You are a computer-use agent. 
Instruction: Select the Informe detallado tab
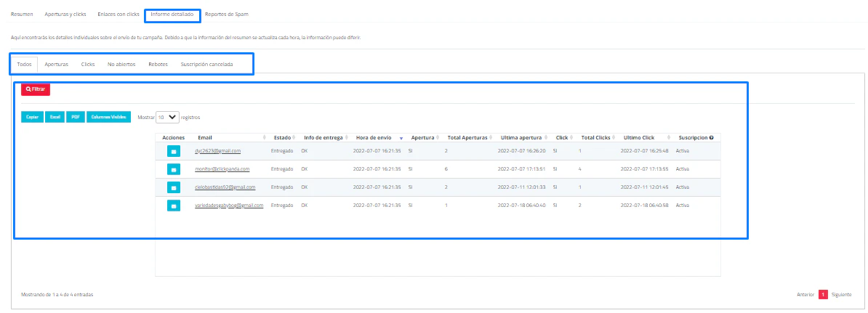click(x=173, y=15)
